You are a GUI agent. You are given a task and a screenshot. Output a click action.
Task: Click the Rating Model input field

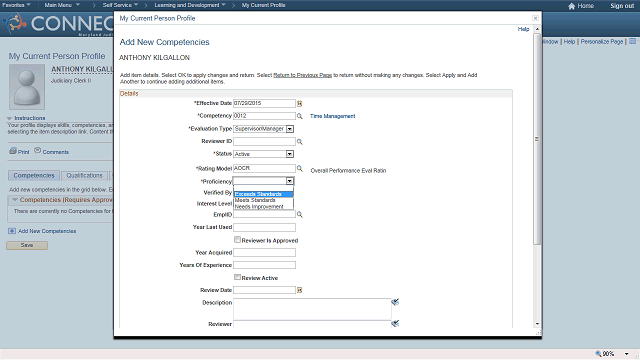tap(264, 168)
